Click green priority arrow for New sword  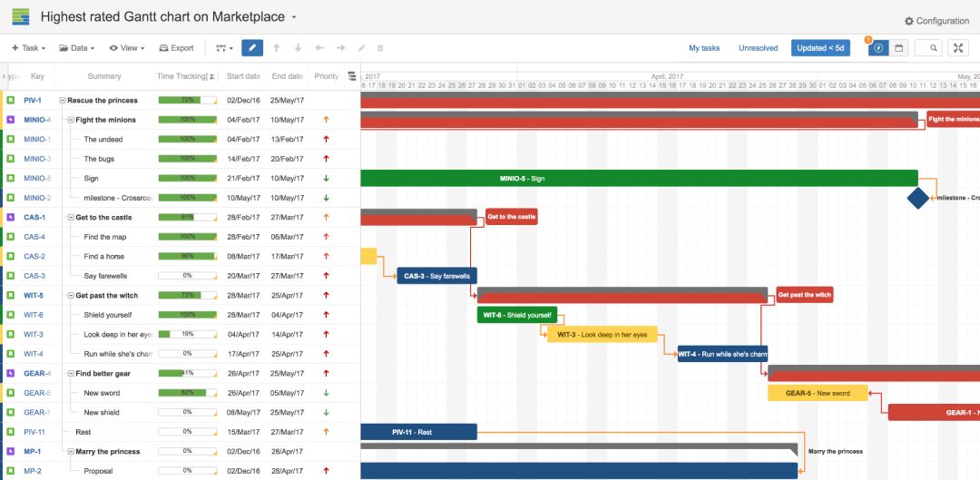pyautogui.click(x=327, y=393)
